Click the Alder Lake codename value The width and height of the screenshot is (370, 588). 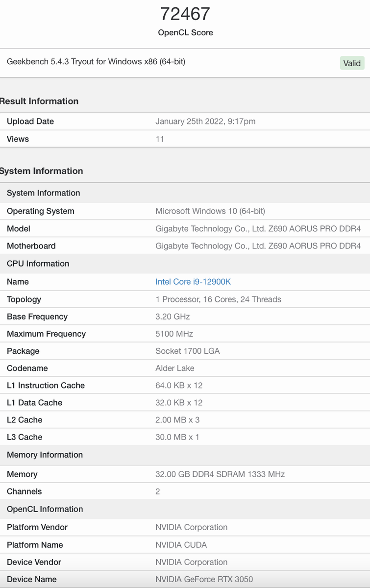(175, 368)
